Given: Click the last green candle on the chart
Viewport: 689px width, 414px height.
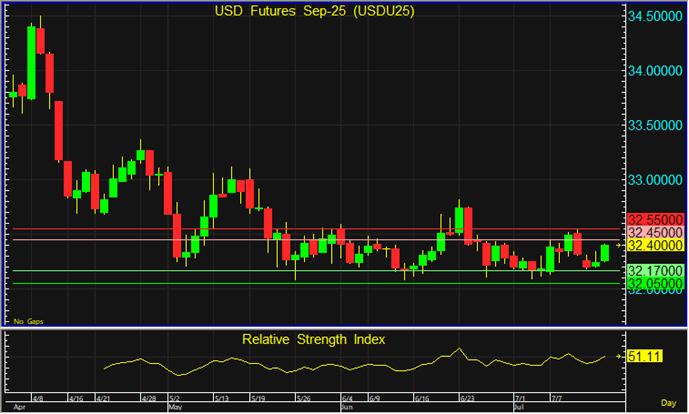Looking at the screenshot, I should tap(606, 253).
